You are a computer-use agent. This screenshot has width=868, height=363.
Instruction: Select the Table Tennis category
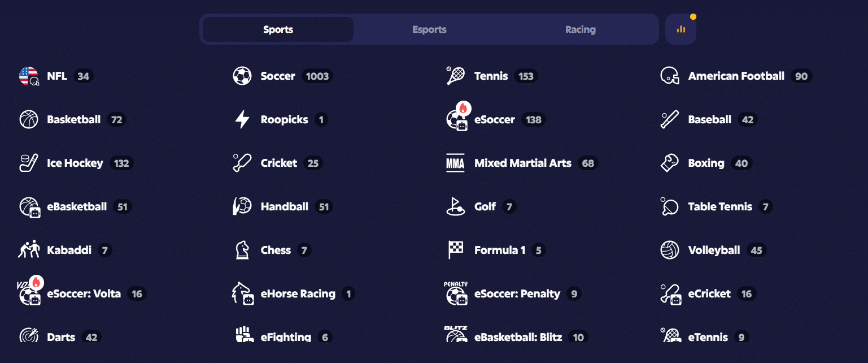[719, 206]
